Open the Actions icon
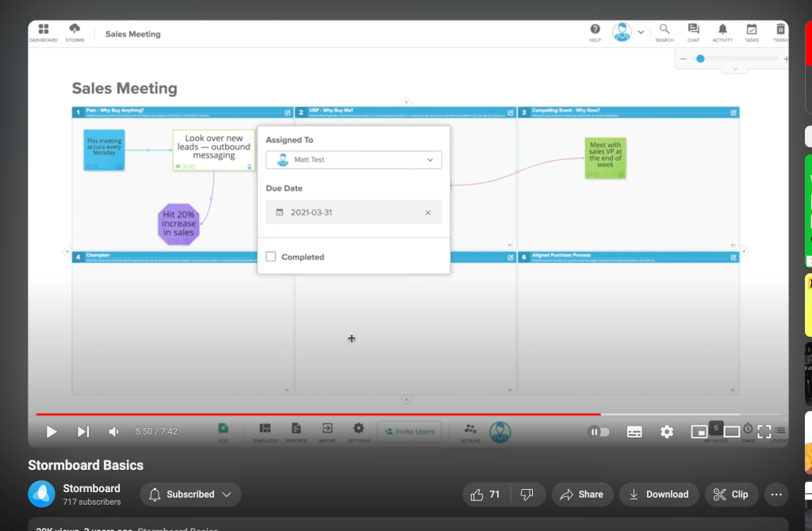812x531 pixels. pos(470,432)
